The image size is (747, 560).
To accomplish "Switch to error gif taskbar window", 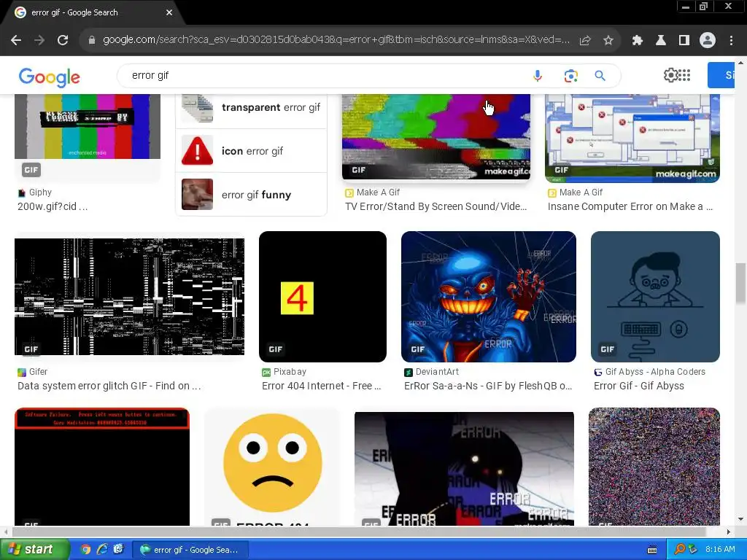I will 190,550.
